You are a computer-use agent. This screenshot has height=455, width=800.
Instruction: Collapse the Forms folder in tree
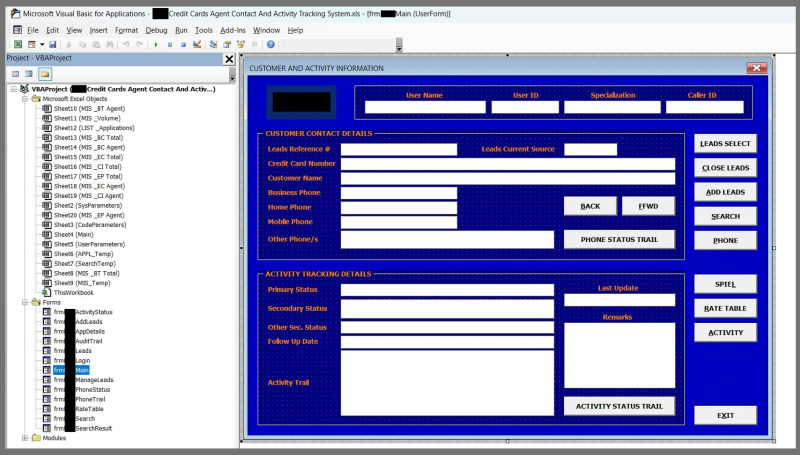[x=26, y=302]
